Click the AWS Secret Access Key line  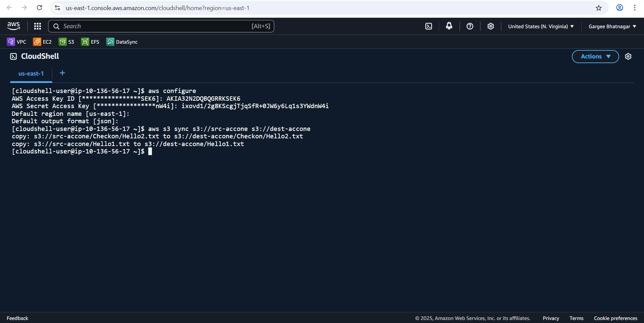coord(170,106)
